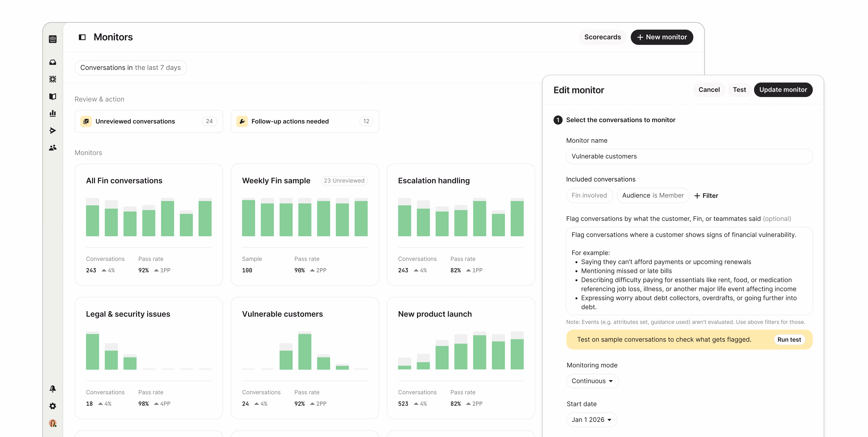
Task: Open the Scorecards tab
Action: 602,37
